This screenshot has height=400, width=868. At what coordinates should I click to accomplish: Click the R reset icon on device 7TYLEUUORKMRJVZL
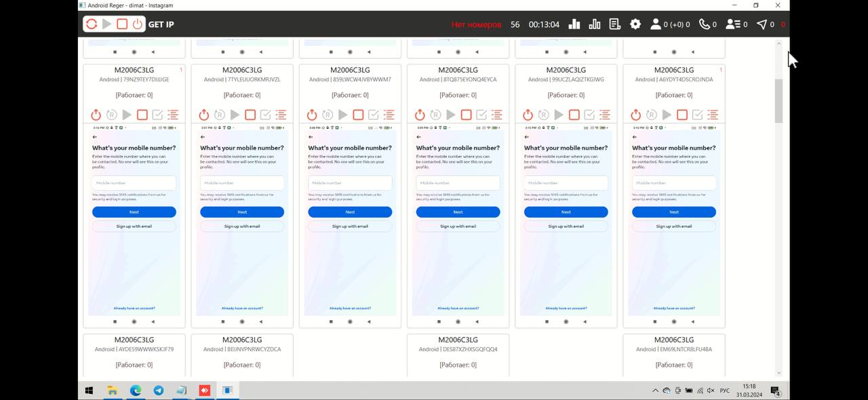(220, 115)
